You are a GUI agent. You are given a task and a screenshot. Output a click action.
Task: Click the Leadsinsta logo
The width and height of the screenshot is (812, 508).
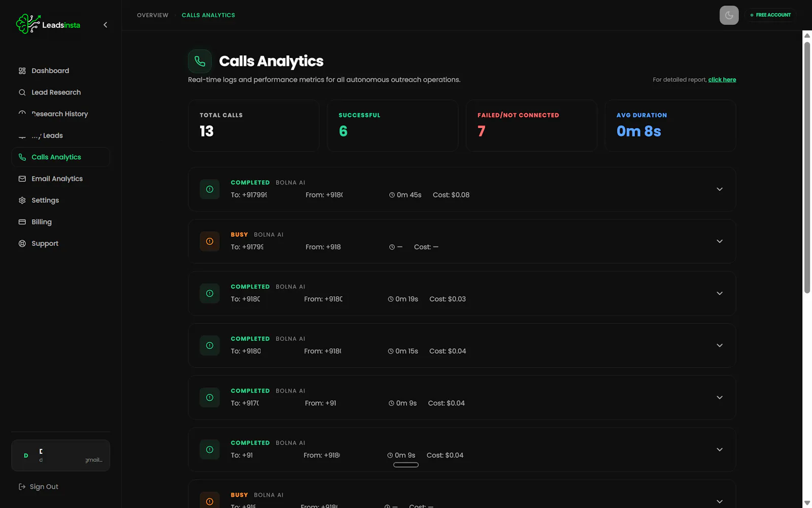pos(48,24)
